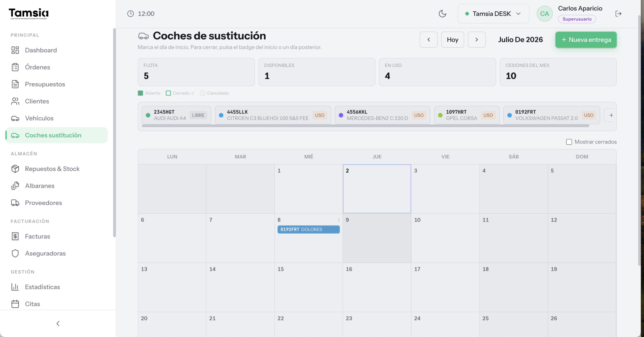Click the Hoy button
This screenshot has width=644, height=337.
click(453, 40)
